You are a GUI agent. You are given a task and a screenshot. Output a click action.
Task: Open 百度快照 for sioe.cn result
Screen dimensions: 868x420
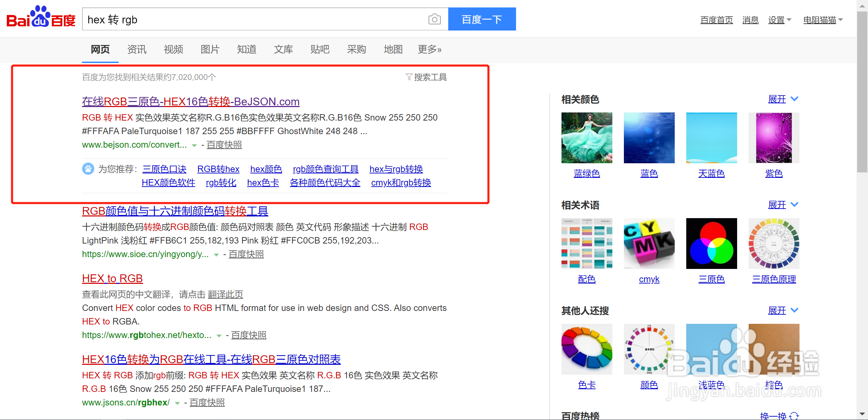tap(246, 254)
